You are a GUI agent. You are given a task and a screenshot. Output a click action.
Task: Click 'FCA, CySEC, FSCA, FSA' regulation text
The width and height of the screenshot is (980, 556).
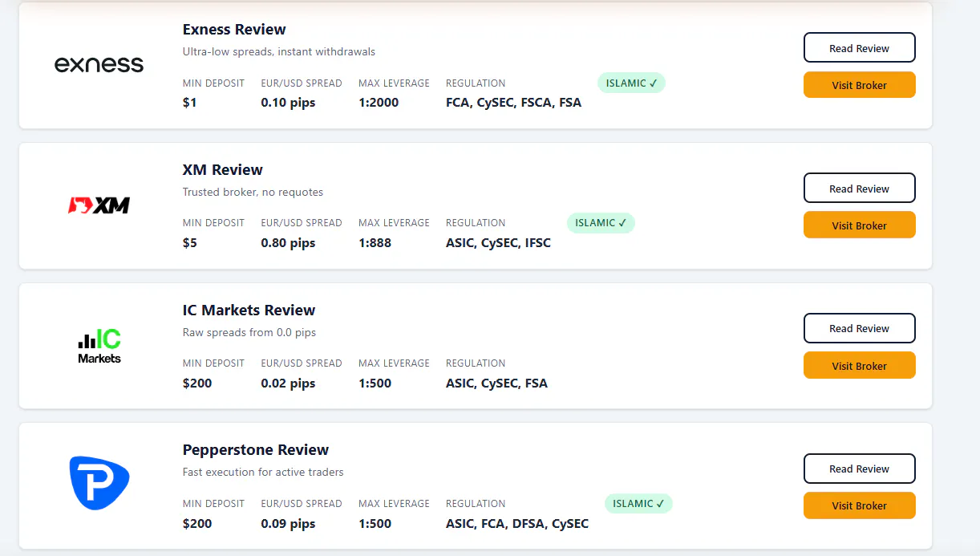[x=513, y=103]
